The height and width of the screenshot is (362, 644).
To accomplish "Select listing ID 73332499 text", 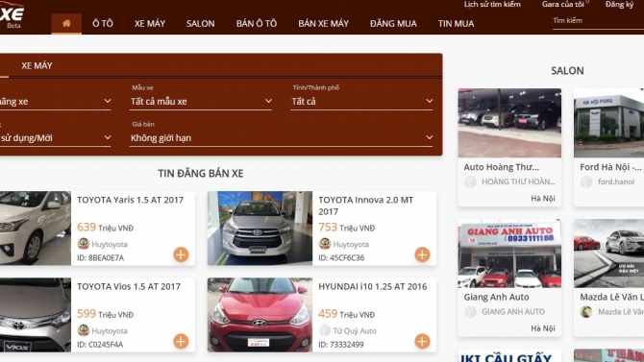I will (x=341, y=345).
